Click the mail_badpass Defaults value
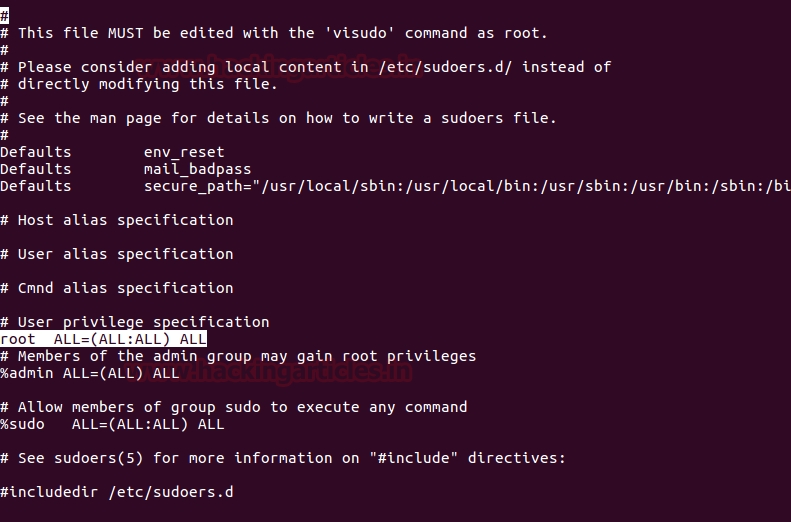Image resolution: width=791 pixels, height=522 pixels. tap(197, 169)
